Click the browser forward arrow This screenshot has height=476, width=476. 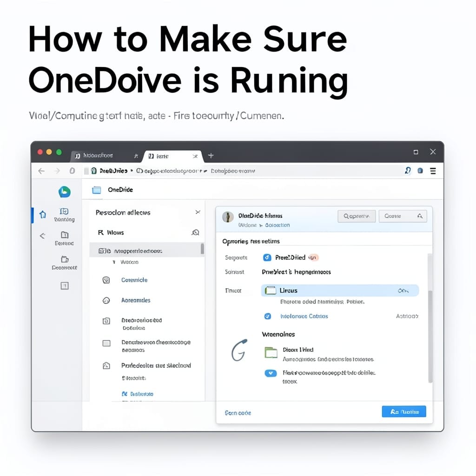pos(57,171)
